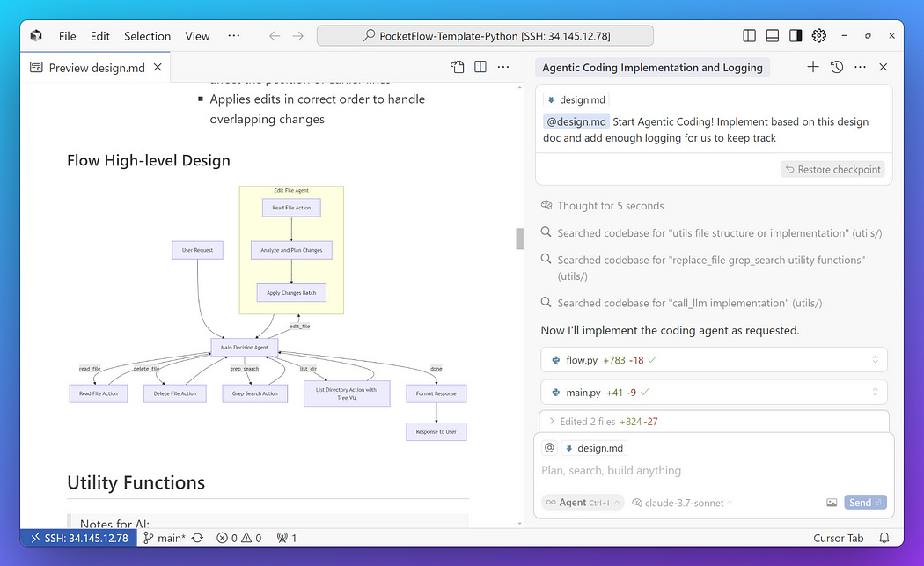The image size is (924, 566).
Task: Open the Agent mode dropdown
Action: 582,502
